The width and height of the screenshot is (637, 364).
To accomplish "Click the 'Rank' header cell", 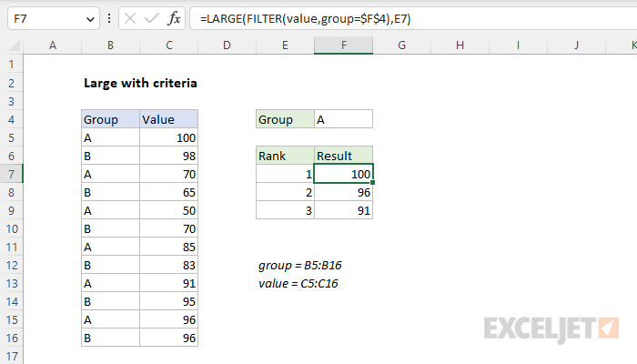I will point(285,156).
